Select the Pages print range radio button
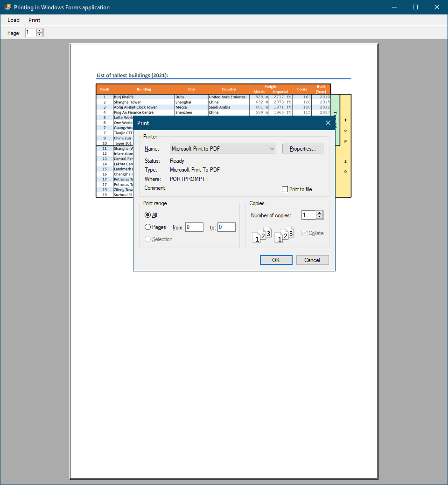 (147, 227)
